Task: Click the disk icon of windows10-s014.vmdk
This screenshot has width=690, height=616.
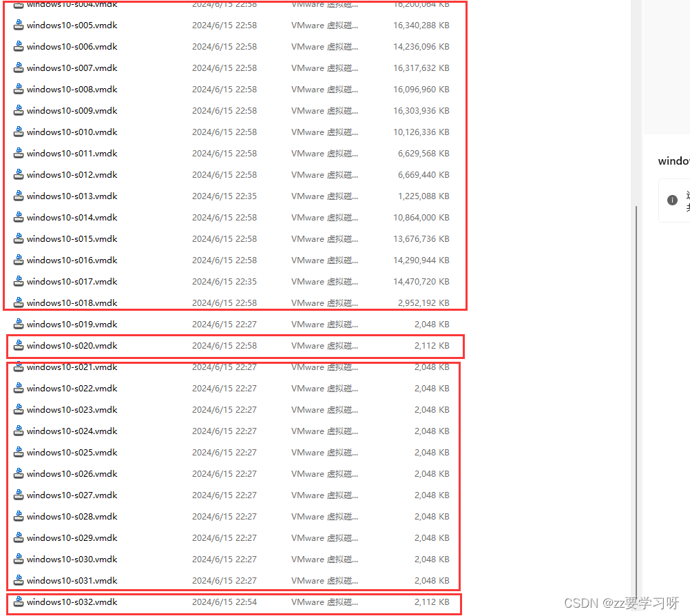Action: 19,217
